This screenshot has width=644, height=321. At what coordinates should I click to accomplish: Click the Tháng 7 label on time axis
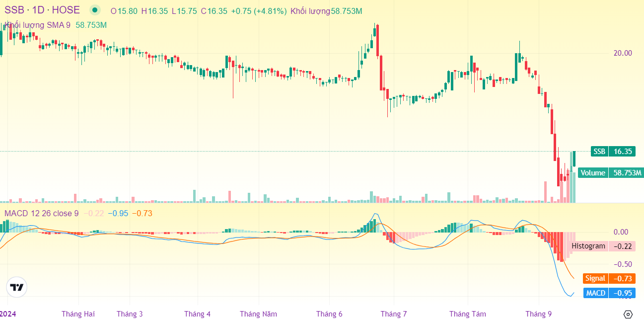pos(394,314)
